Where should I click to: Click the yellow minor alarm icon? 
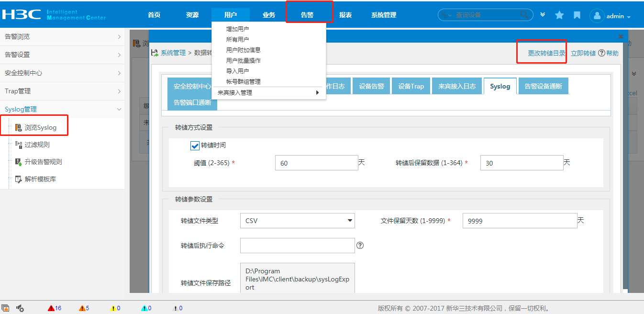point(113,308)
